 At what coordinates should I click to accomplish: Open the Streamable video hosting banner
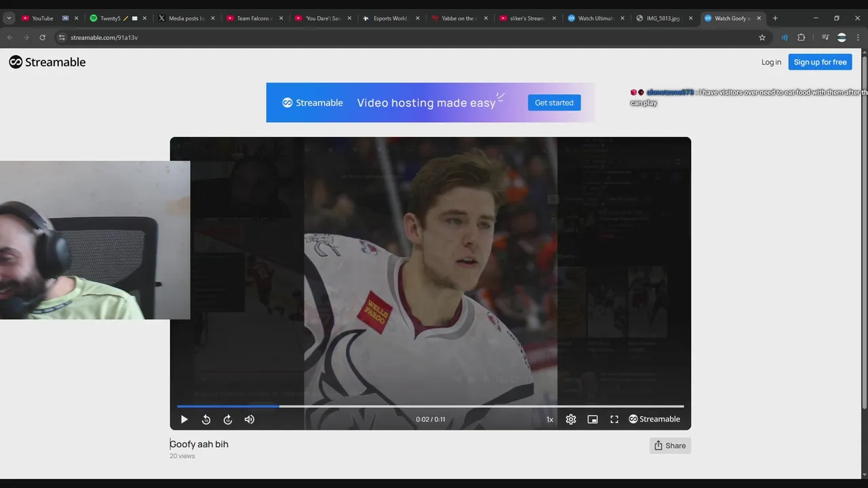point(431,102)
